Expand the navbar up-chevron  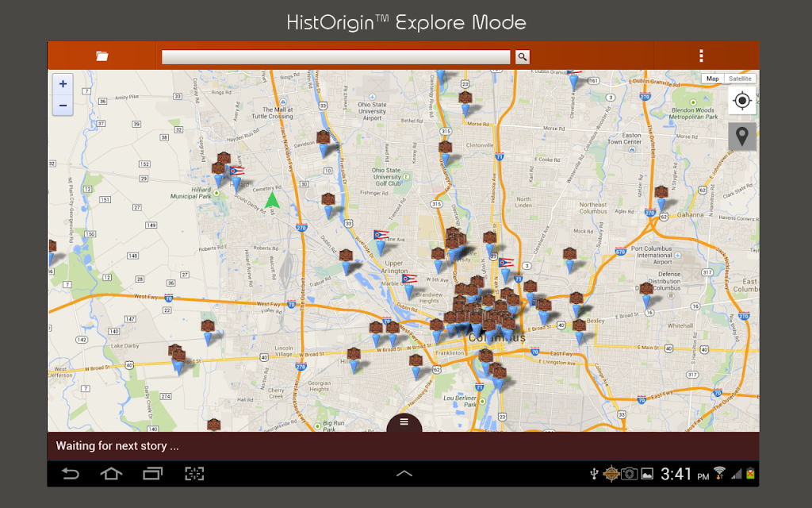click(x=404, y=473)
